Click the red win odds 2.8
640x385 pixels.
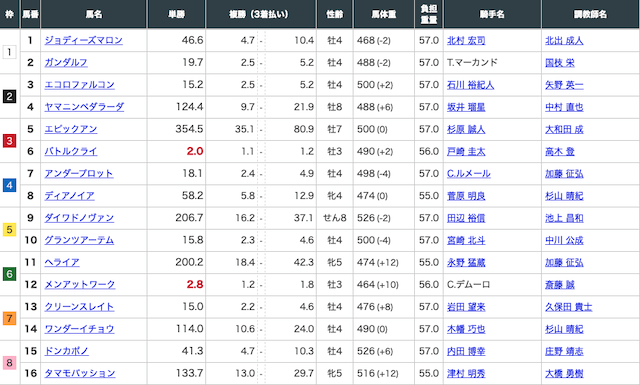click(x=195, y=284)
